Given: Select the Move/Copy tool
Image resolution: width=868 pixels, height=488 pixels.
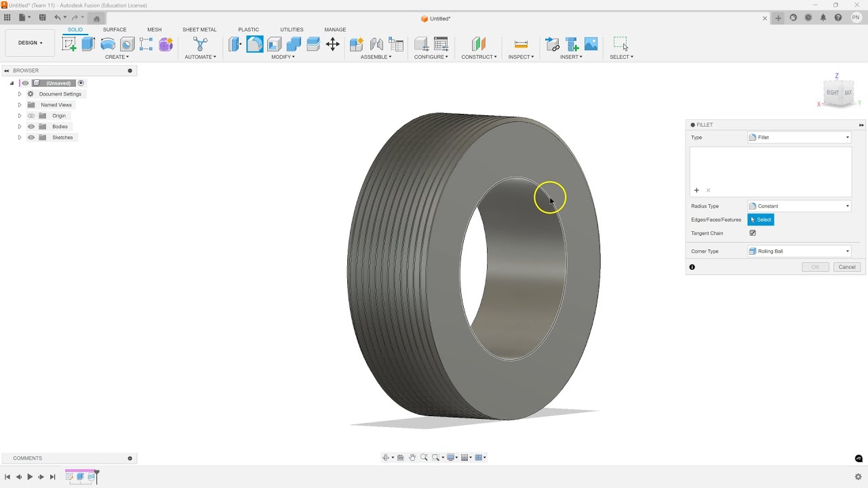Looking at the screenshot, I should (x=332, y=44).
